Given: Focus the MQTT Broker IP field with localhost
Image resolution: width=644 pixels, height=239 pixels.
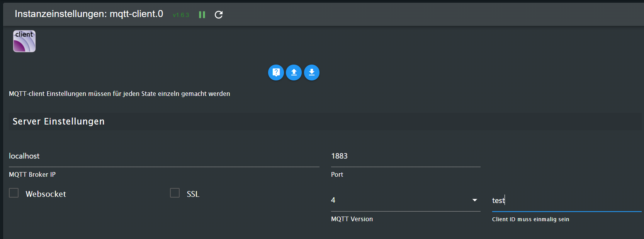Looking at the screenshot, I should (x=164, y=156).
